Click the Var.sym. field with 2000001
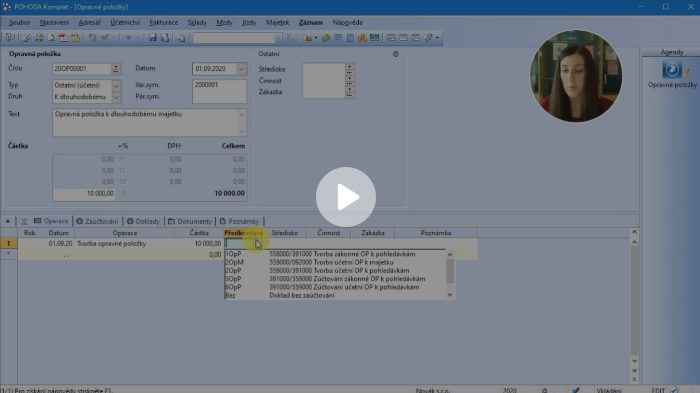The width and height of the screenshot is (700, 393). pos(219,85)
